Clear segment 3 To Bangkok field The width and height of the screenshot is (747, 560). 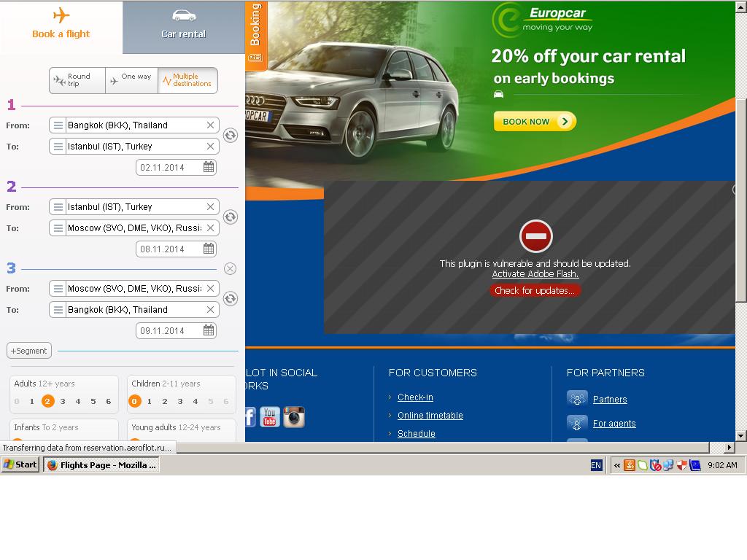(210, 309)
